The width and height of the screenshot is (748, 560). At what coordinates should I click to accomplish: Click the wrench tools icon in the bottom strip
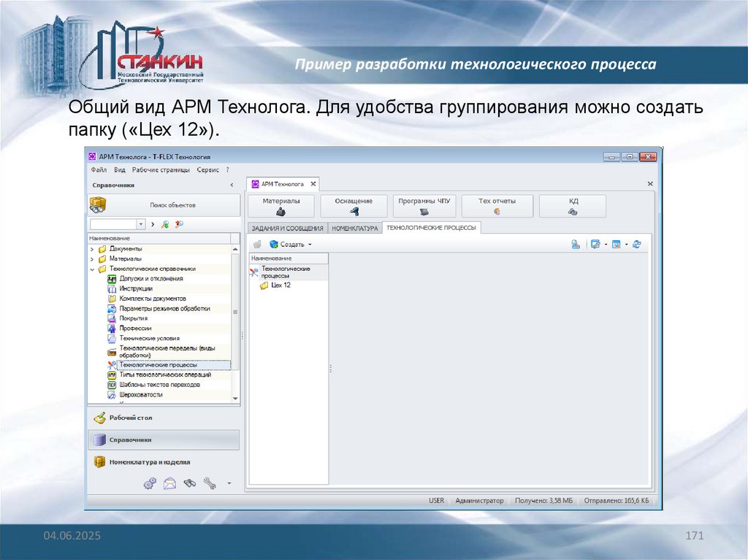(x=210, y=483)
